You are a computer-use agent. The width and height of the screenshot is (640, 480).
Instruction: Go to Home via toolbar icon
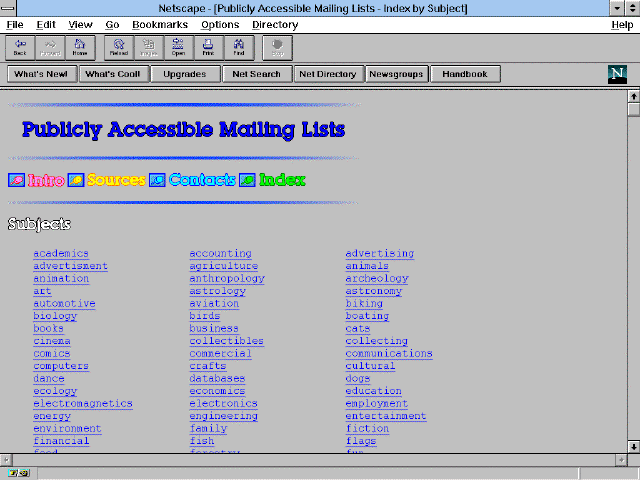click(x=80, y=48)
